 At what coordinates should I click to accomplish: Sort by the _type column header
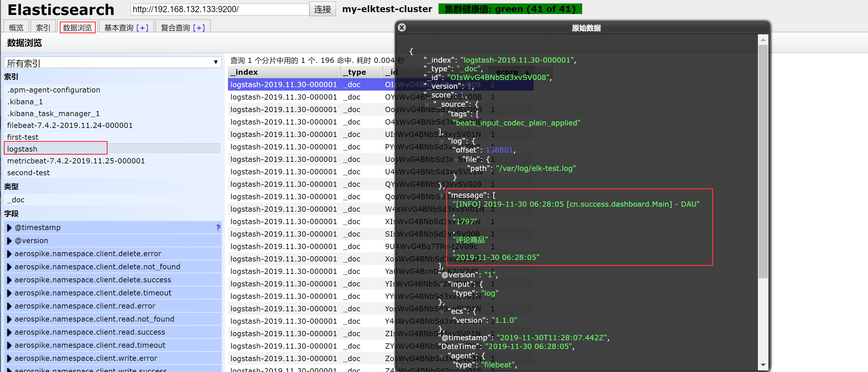coord(361,72)
